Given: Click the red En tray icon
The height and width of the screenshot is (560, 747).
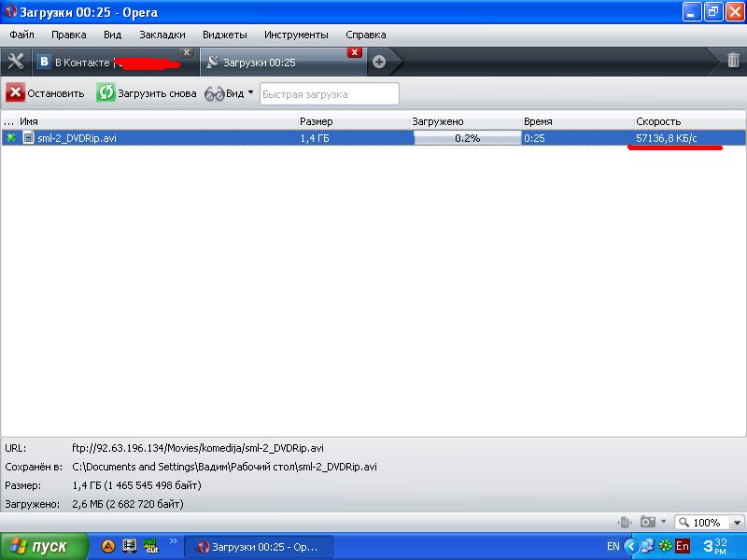Looking at the screenshot, I should [x=683, y=546].
